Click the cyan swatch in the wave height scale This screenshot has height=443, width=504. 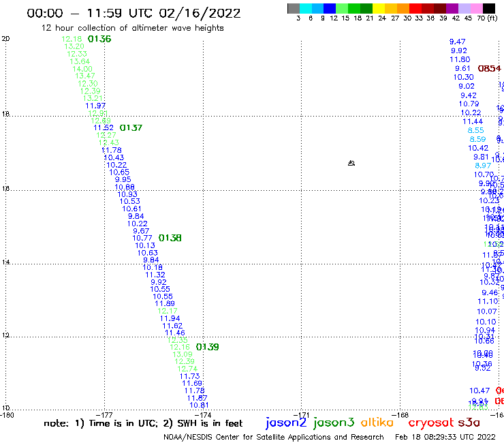[306, 8]
